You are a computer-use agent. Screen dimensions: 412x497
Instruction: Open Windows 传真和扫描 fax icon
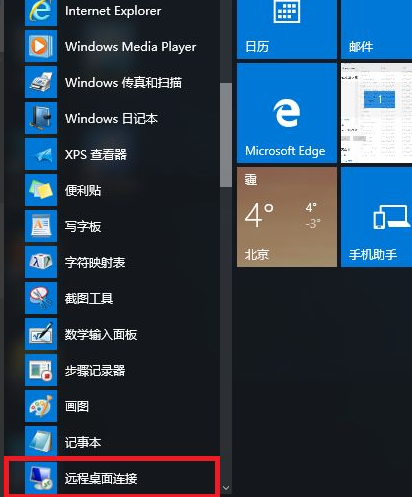click(41, 82)
